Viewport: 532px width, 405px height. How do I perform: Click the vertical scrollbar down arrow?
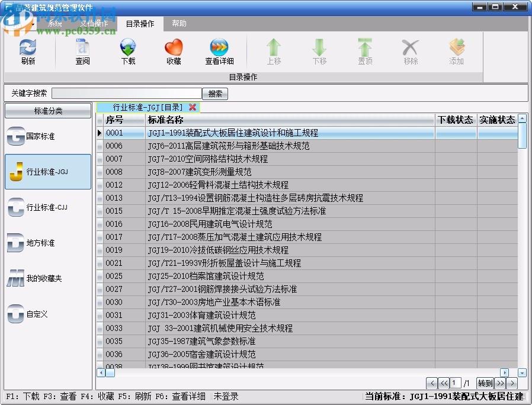click(x=522, y=372)
